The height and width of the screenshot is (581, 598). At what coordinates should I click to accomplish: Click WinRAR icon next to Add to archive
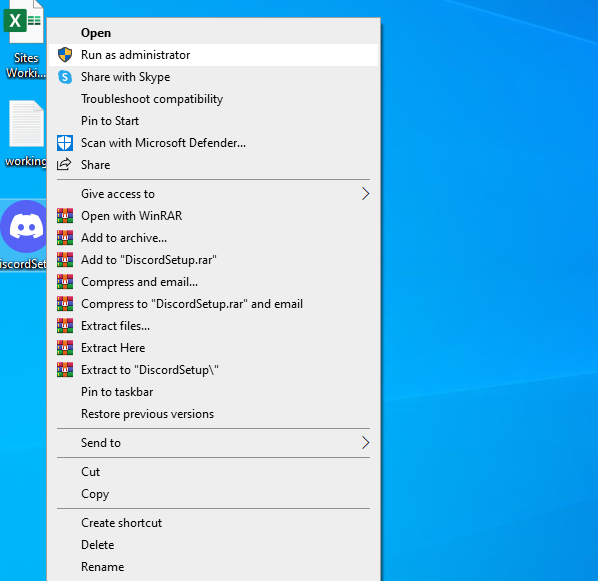(65, 238)
